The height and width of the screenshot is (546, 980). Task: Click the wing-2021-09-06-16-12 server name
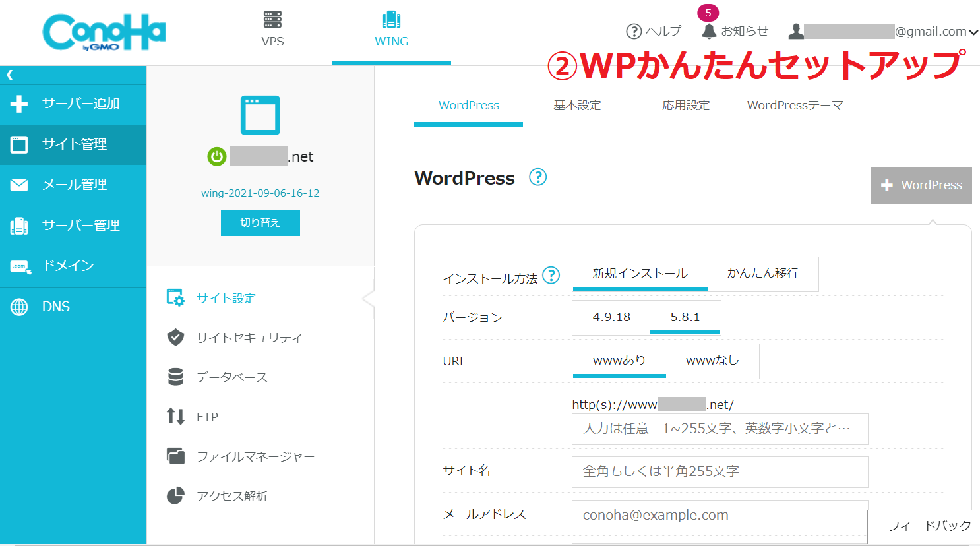(260, 193)
